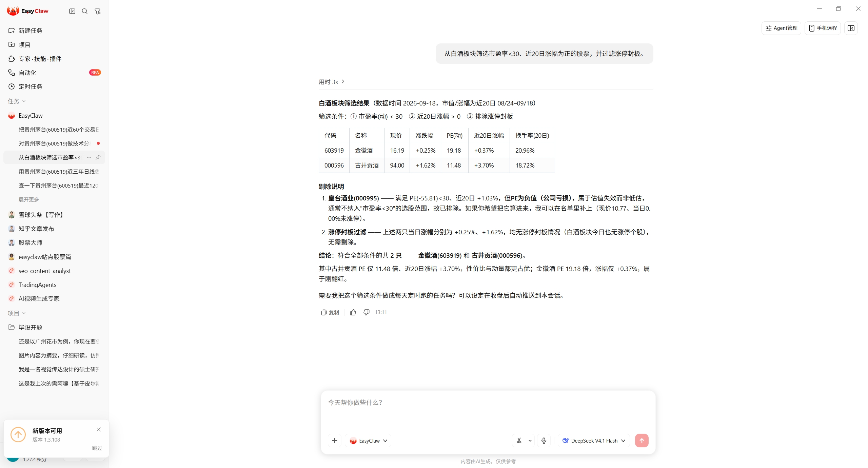The image size is (868, 468).
Task: Open the dropdown arrow beside scissors icon
Action: pyautogui.click(x=530, y=441)
